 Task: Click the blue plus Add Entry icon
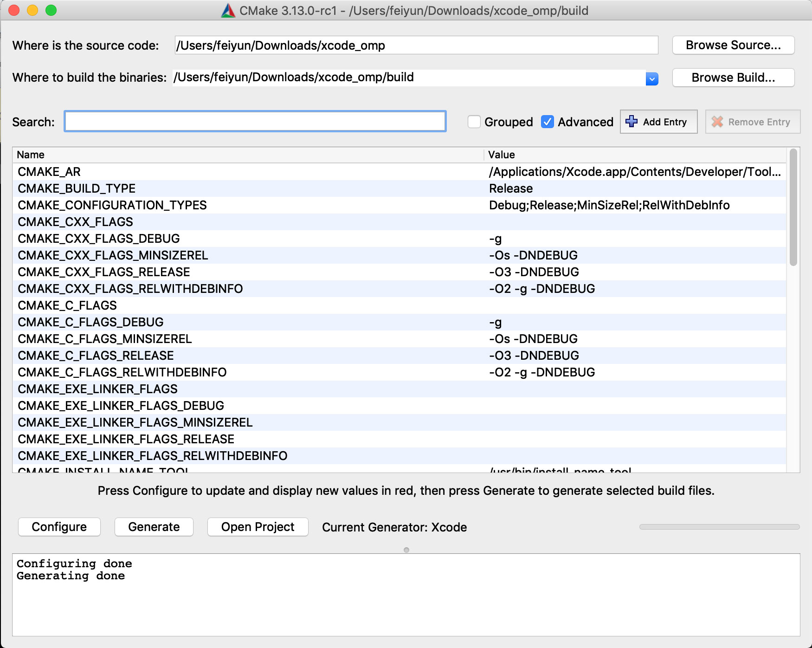[632, 122]
